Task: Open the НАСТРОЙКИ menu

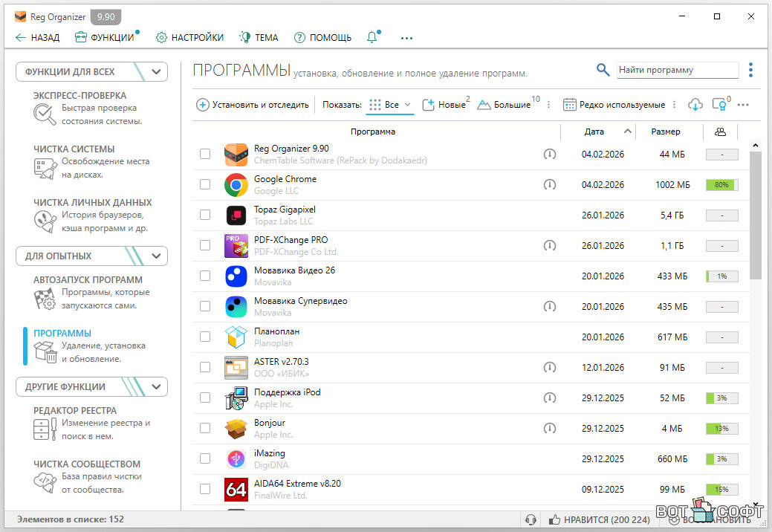Action: (189, 38)
